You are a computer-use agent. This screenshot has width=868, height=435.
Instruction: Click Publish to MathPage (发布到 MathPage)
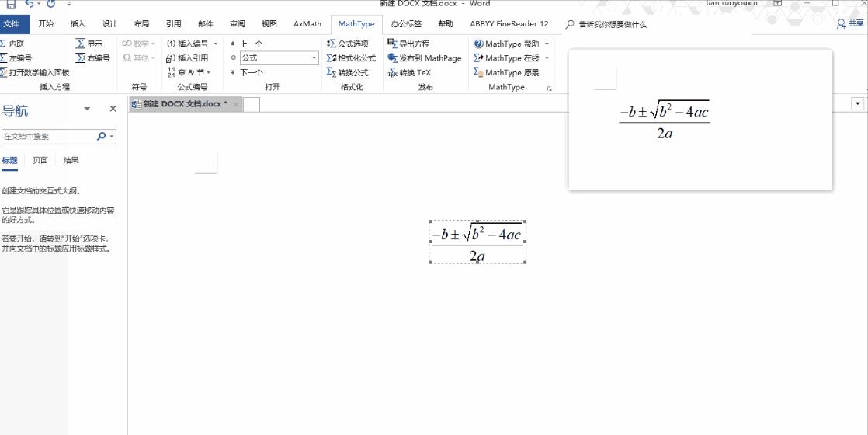coord(425,57)
